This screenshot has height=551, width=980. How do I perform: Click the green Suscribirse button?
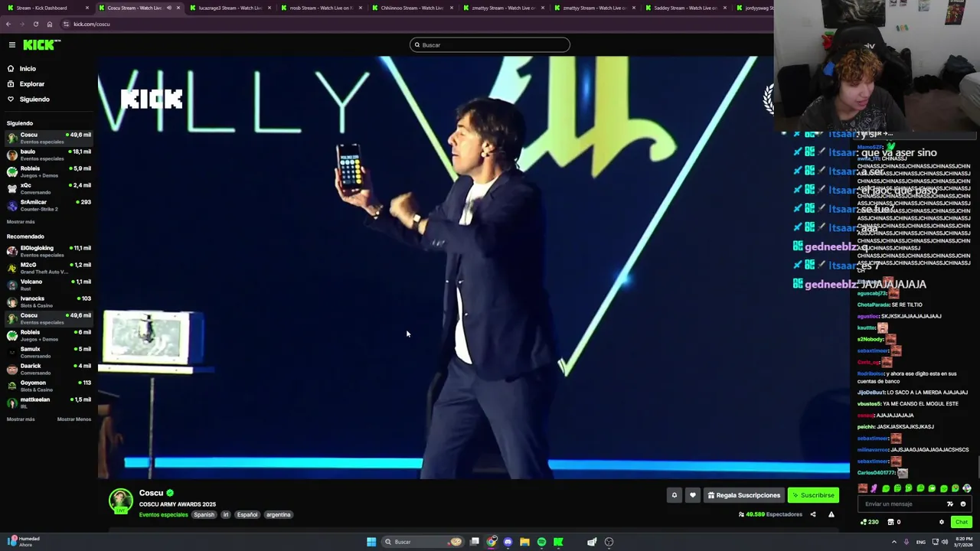pyautogui.click(x=813, y=495)
